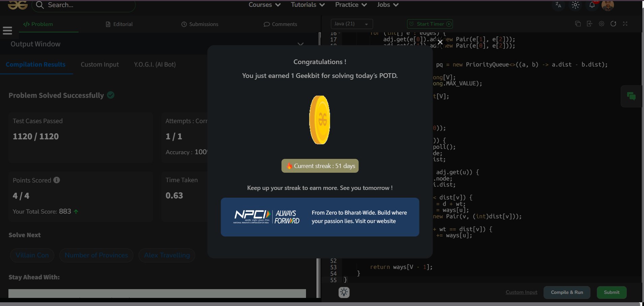Click the GeeksforGeeks logo
644x306 pixels.
tap(18, 5)
